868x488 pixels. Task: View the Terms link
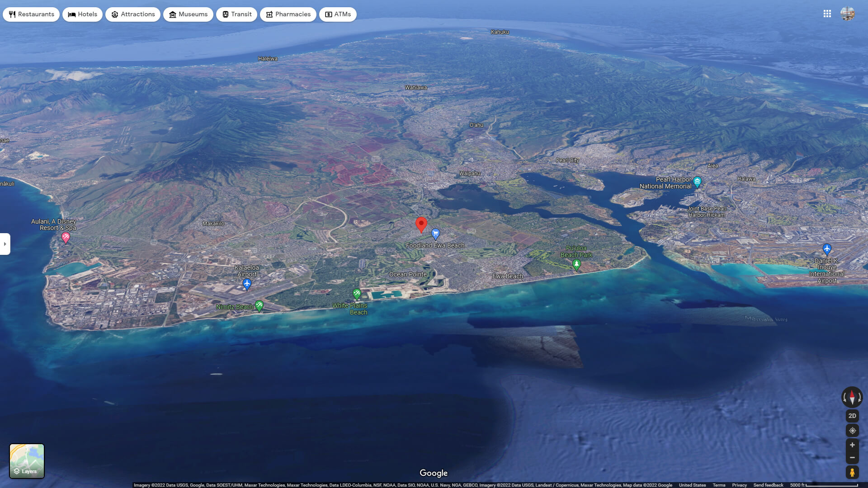point(719,485)
